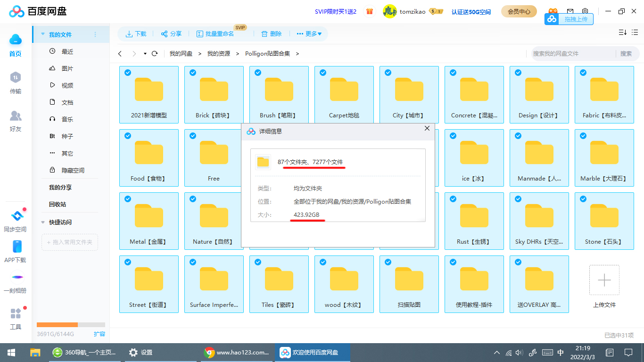Open the 更多 dropdown in the toolbar

click(309, 34)
